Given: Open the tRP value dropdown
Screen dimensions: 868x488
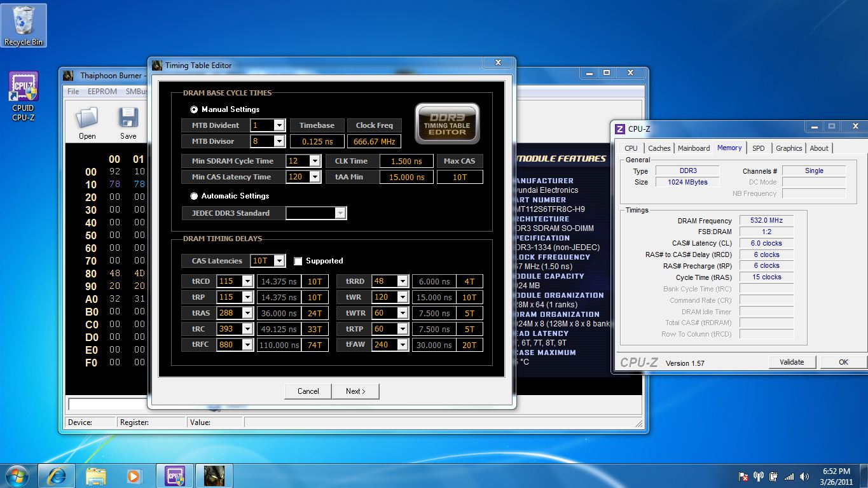Looking at the screenshot, I should (x=247, y=297).
